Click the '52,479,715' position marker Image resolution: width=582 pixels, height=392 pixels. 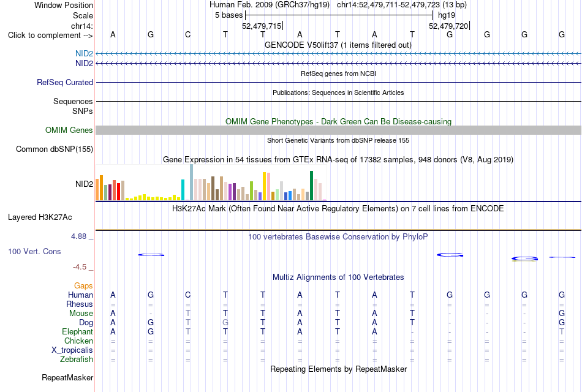click(262, 26)
